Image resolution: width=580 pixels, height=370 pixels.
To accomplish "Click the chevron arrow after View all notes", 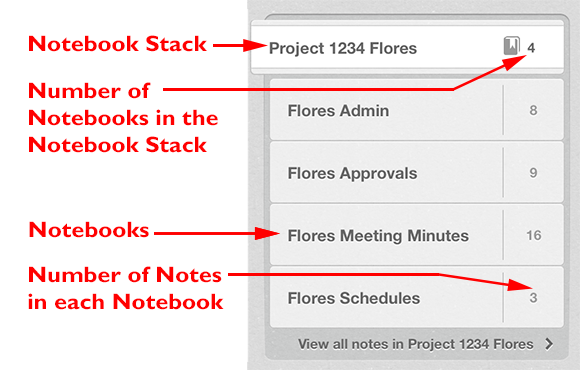I will [549, 344].
